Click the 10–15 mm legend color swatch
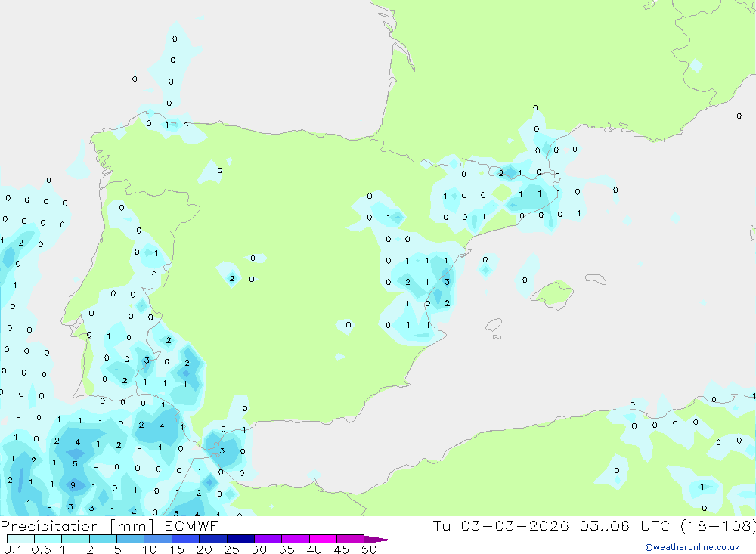756x554 pixels. 158,539
